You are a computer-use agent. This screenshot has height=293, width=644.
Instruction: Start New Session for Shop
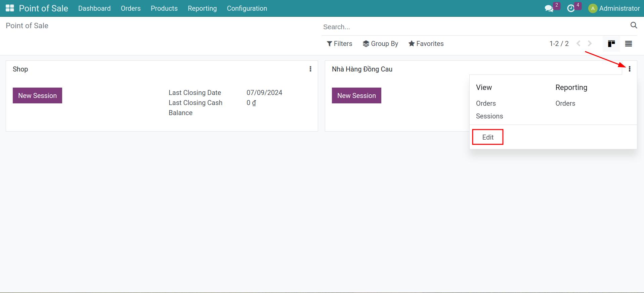point(37,96)
